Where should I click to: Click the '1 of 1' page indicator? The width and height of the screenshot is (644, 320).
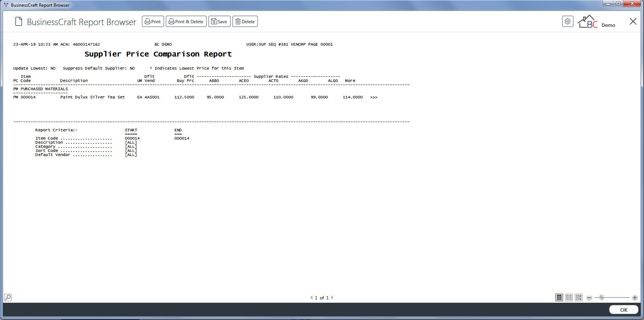click(322, 298)
